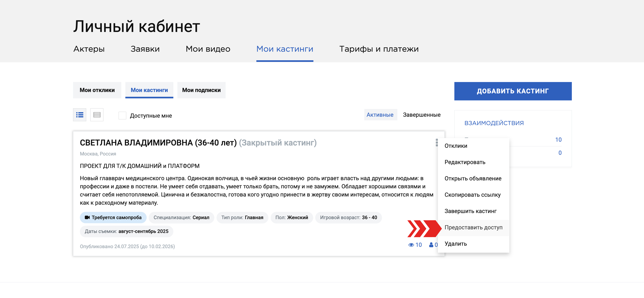This screenshot has height=298, width=644.
Task: Switch to the Мои отклики sub-tab
Action: (x=97, y=90)
